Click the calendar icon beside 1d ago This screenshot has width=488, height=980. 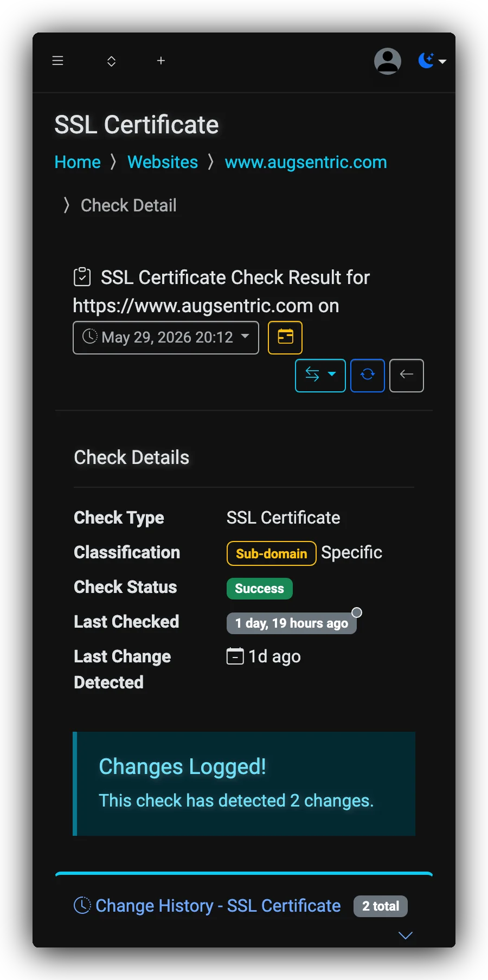click(x=235, y=656)
